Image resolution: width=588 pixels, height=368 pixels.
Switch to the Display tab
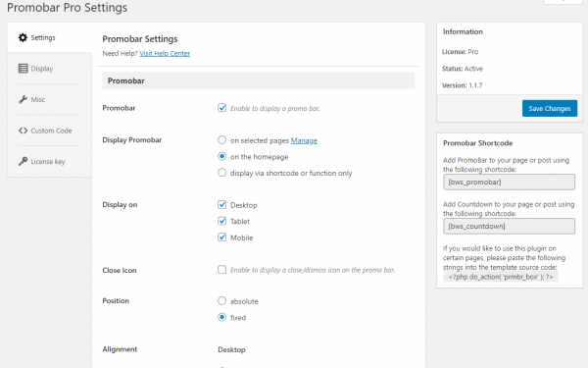(x=50, y=69)
